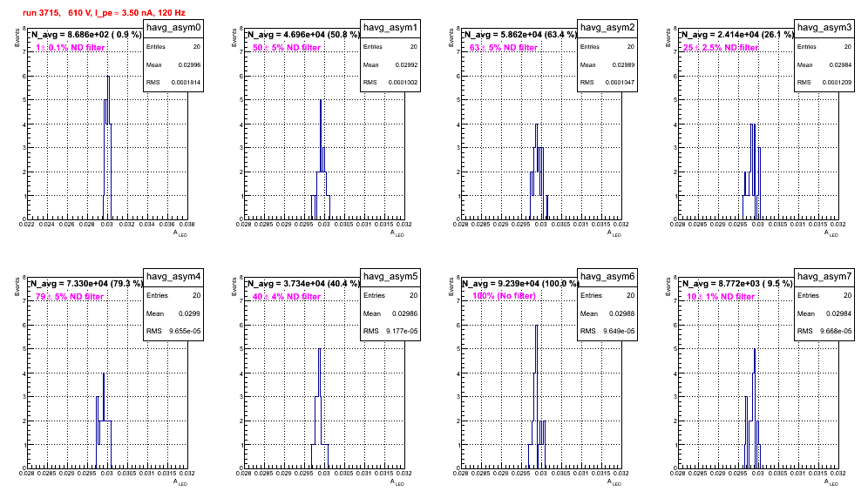
Task: Select the havg_asym7 stats box title
Action: point(824,277)
